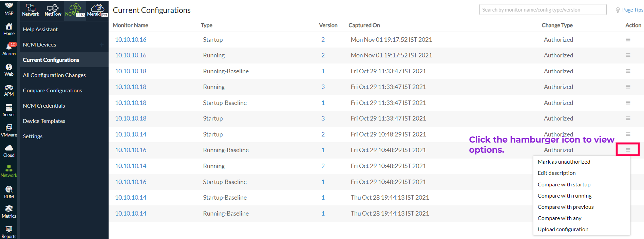
Task: Expand NCM Devices plus button
Action: click(x=101, y=44)
